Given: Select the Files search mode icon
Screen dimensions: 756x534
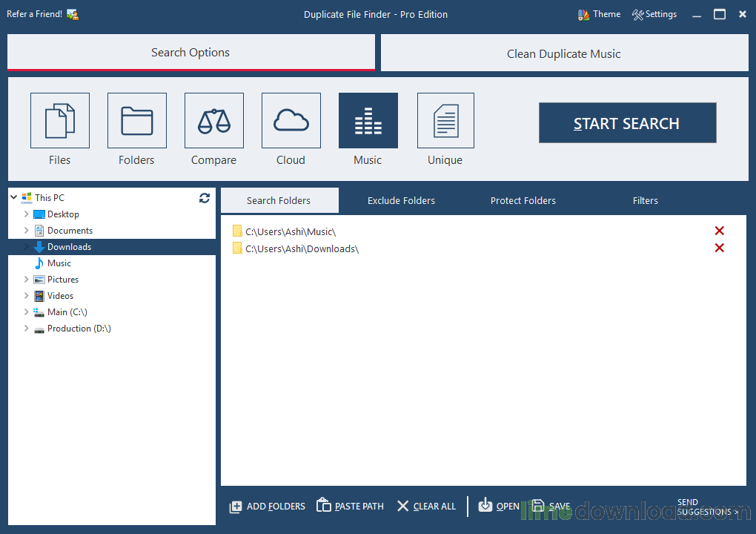Looking at the screenshot, I should 60,121.
